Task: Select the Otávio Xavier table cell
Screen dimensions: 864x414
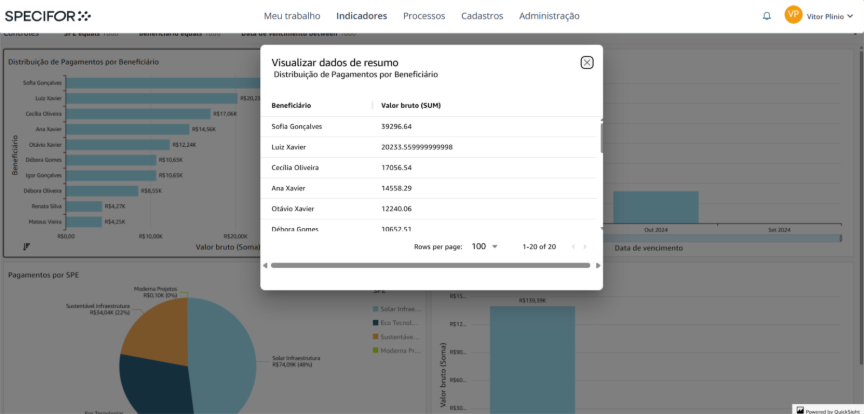Action: [291, 209]
